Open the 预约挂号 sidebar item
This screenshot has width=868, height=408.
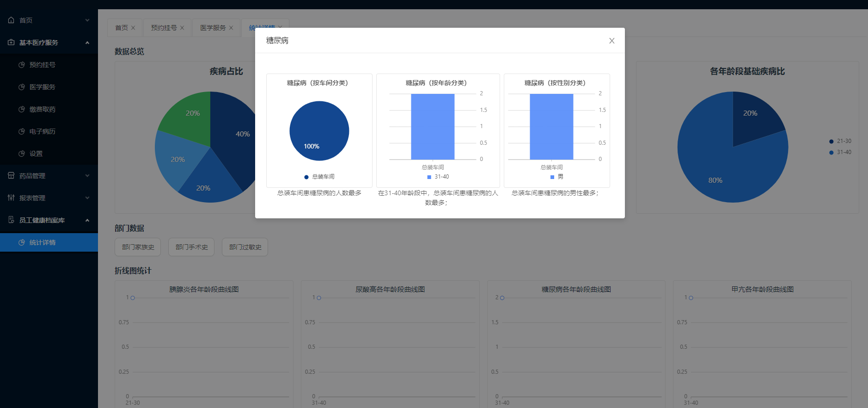pyautogui.click(x=49, y=65)
